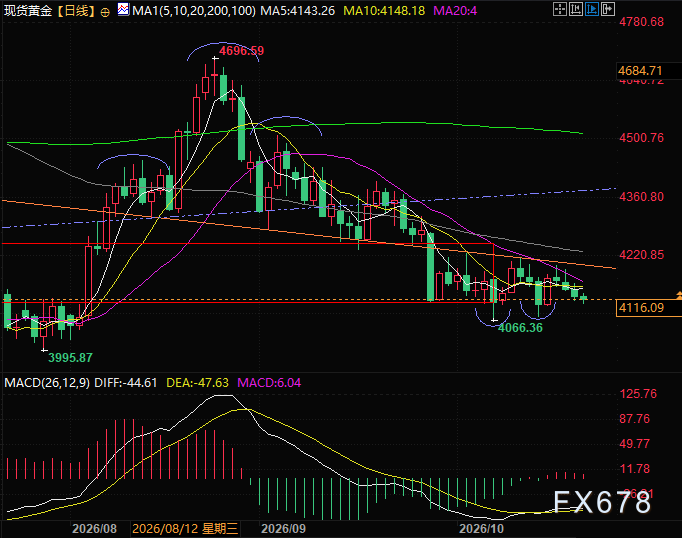Click the 4500.76 price axis label

tap(642, 138)
